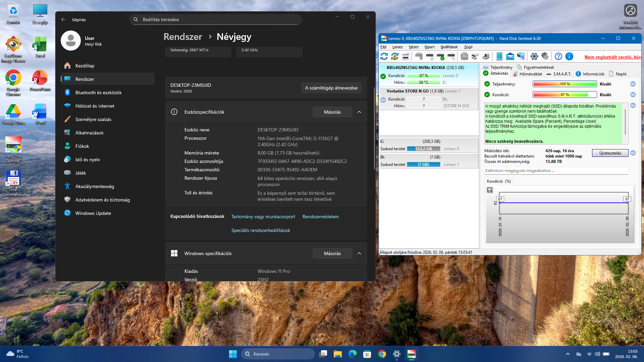The width and height of the screenshot is (644, 362).
Task: Open the configuration gear in Hard Disk Sentinel
Action: click(534, 56)
